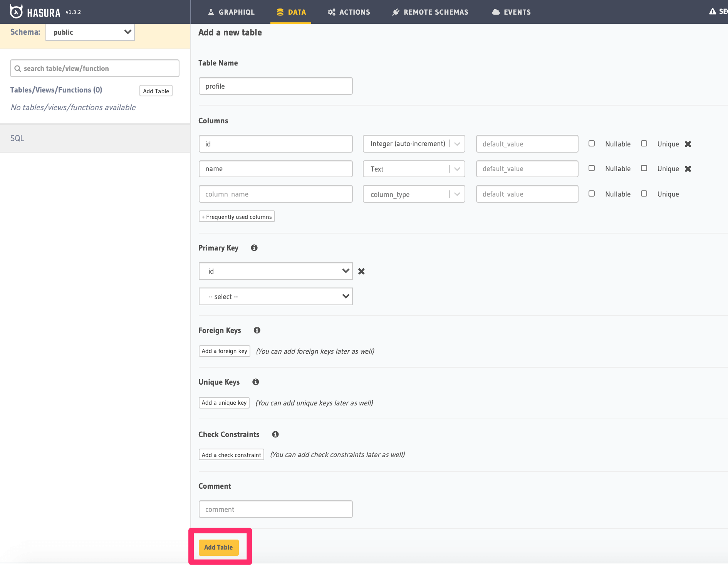728x565 pixels.
Task: Open the Schema public dropdown
Action: [x=90, y=32]
